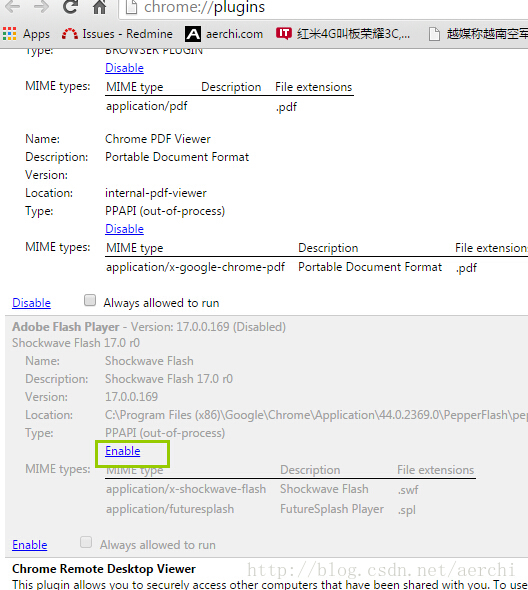Click the Redmine bookmark favicon
Image resolution: width=528 pixels, height=590 pixels.
click(70, 34)
